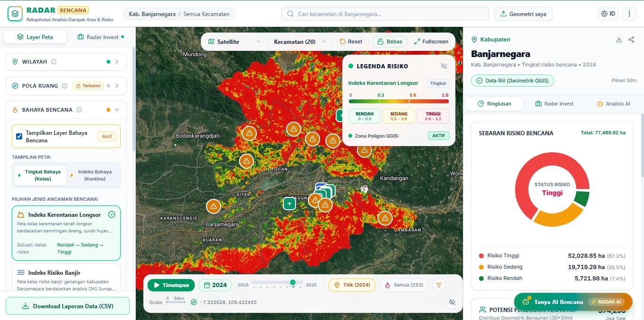Open the three-dot more options menu
This screenshot has width=644, height=320.
(x=629, y=14)
